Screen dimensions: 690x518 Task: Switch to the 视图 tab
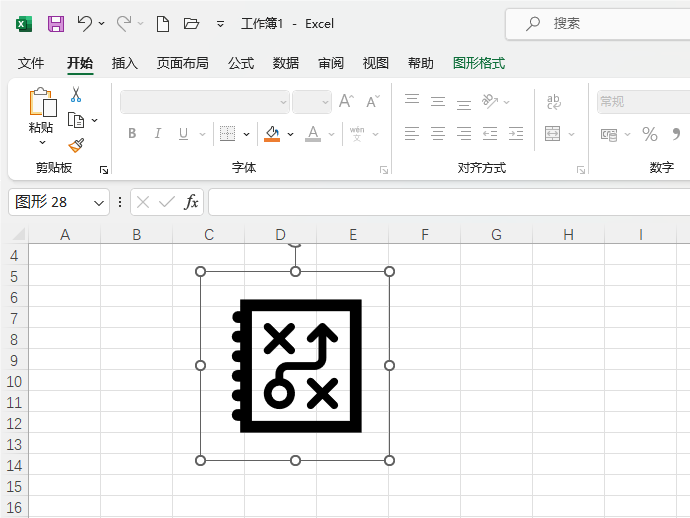[375, 63]
